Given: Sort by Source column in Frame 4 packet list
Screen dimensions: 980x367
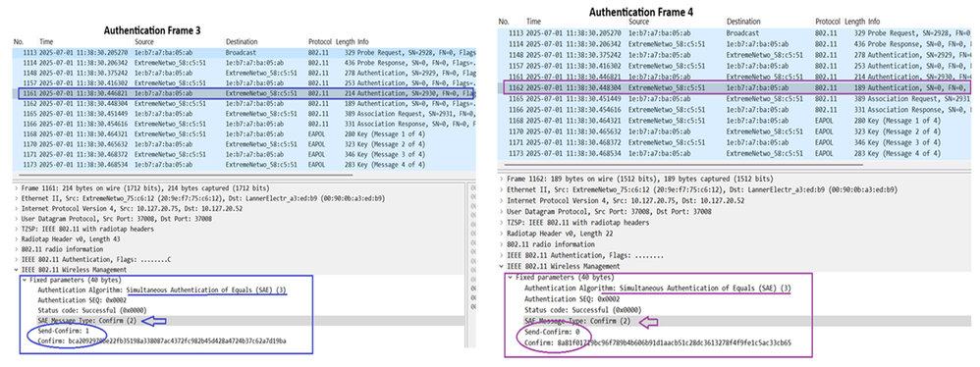Looking at the screenshot, I should click(x=639, y=22).
